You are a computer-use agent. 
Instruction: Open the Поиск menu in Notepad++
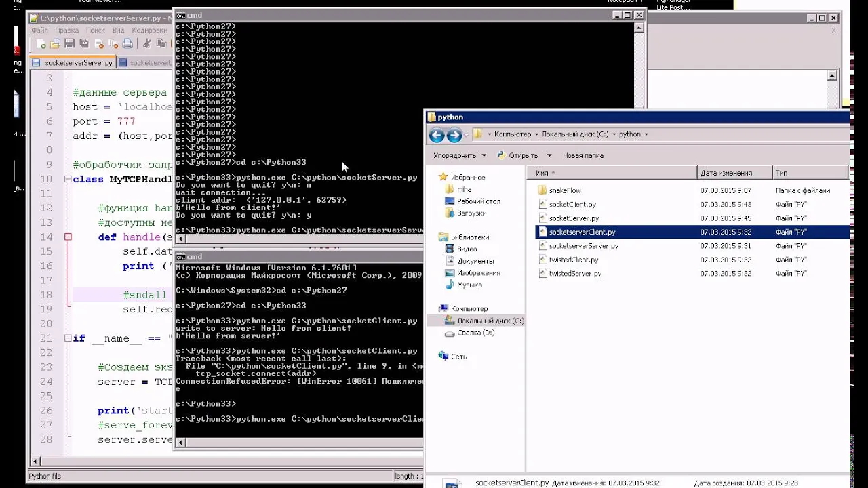[95, 30]
